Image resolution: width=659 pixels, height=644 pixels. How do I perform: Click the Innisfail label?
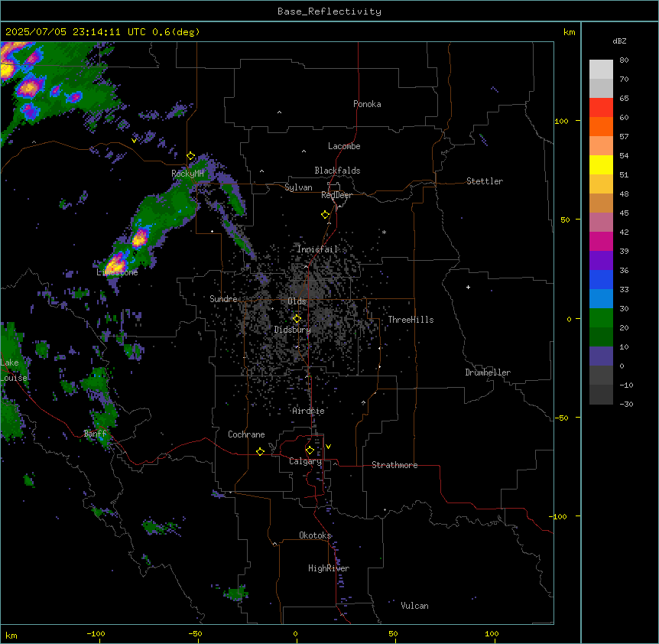click(x=317, y=249)
